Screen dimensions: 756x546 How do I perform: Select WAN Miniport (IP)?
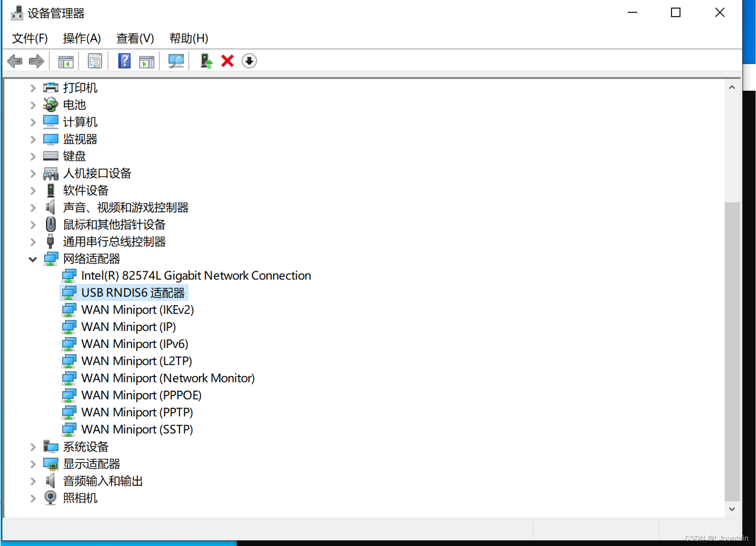tap(129, 327)
